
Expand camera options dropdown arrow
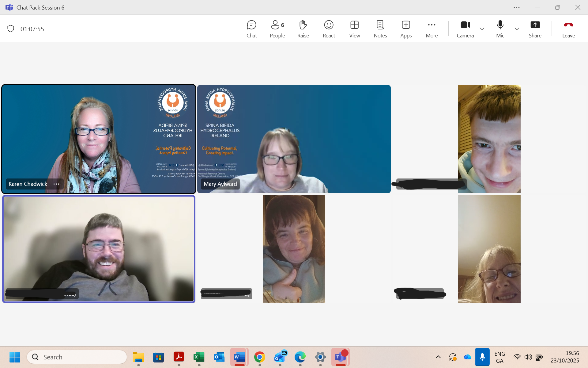coord(482,29)
